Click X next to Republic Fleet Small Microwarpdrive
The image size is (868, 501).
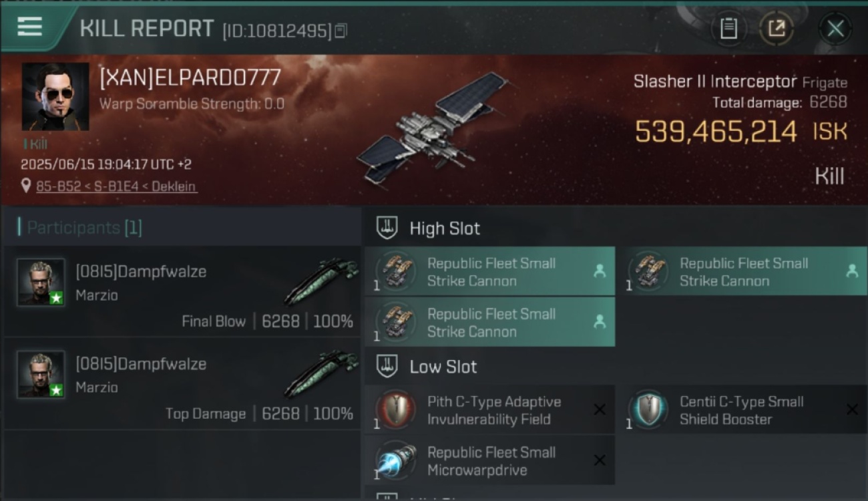click(x=600, y=460)
